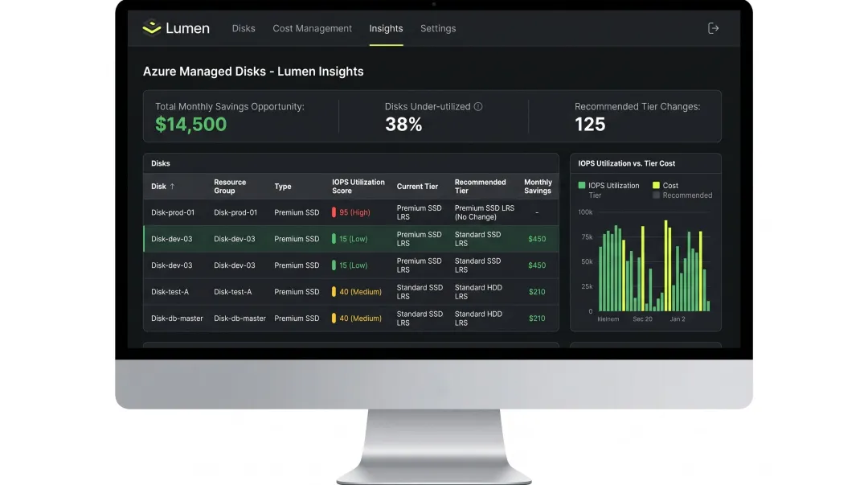Click 40 (Medium) score in Disk-db-master row
Image resolution: width=868 pixels, height=485 pixels.
point(360,319)
